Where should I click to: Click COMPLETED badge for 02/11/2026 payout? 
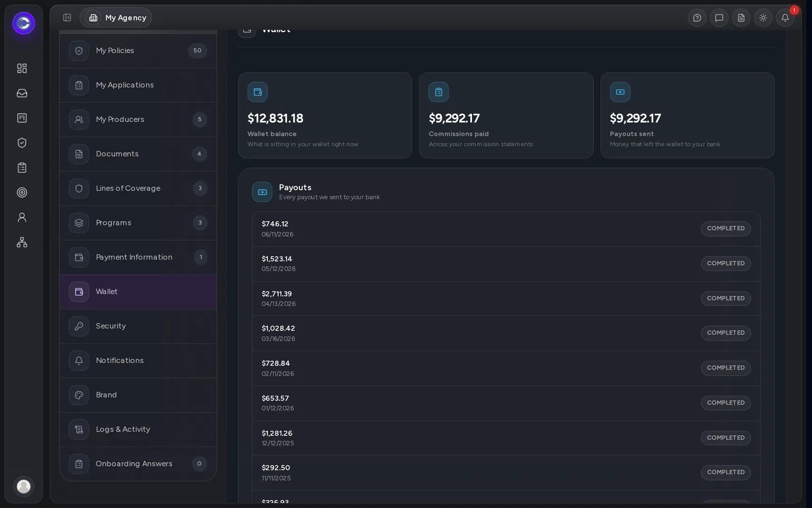click(x=726, y=368)
